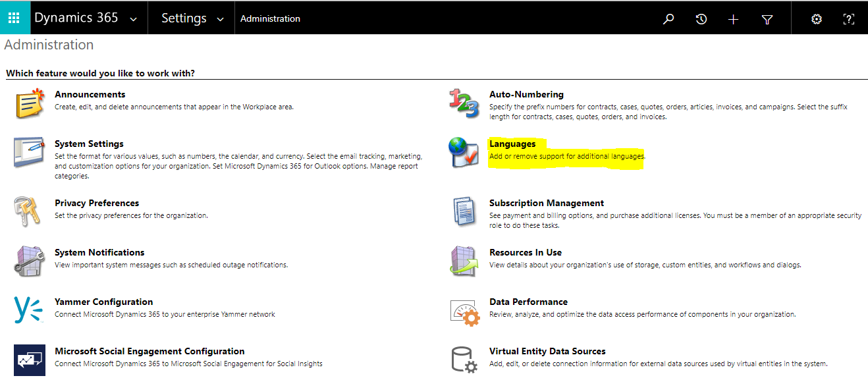
Task: Open recently viewed items history icon
Action: pos(701,19)
